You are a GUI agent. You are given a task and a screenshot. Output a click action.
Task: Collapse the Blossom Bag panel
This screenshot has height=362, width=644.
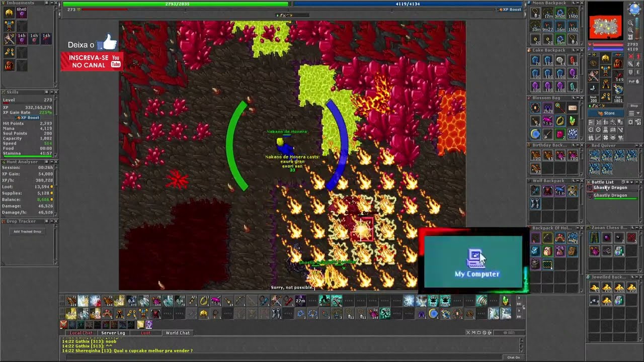tap(577, 98)
